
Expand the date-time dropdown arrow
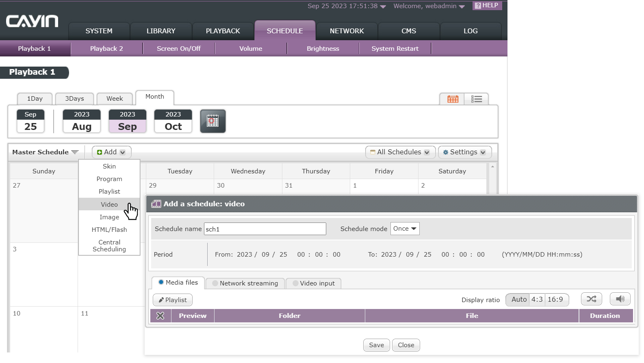click(x=383, y=6)
